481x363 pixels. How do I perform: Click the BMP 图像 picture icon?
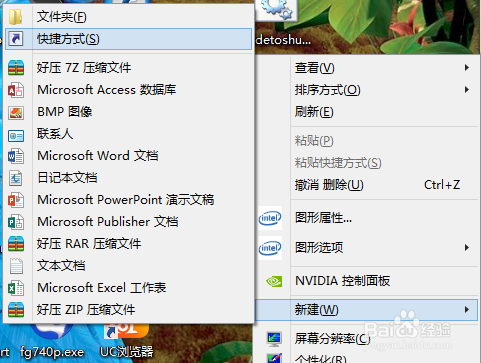tap(16, 112)
